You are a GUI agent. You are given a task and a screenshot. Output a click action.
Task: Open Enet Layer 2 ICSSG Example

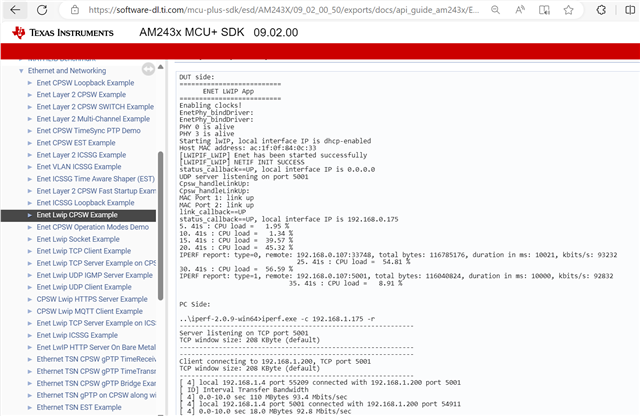(x=81, y=155)
